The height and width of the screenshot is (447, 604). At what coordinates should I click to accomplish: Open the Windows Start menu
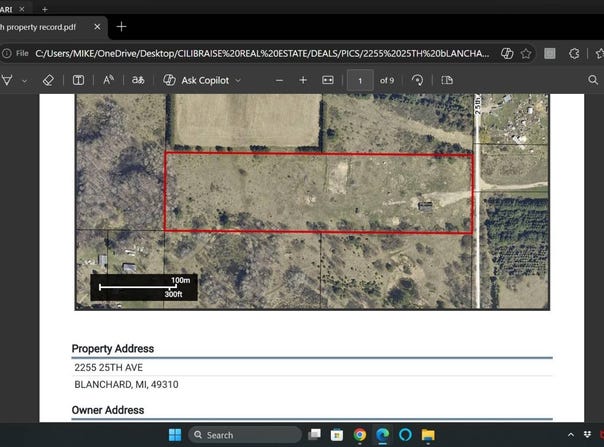coord(175,435)
